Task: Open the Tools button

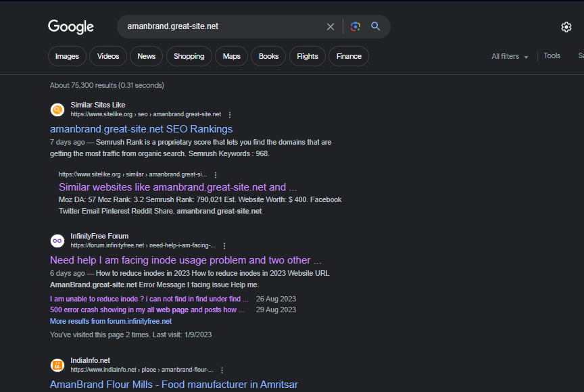Action: (552, 56)
